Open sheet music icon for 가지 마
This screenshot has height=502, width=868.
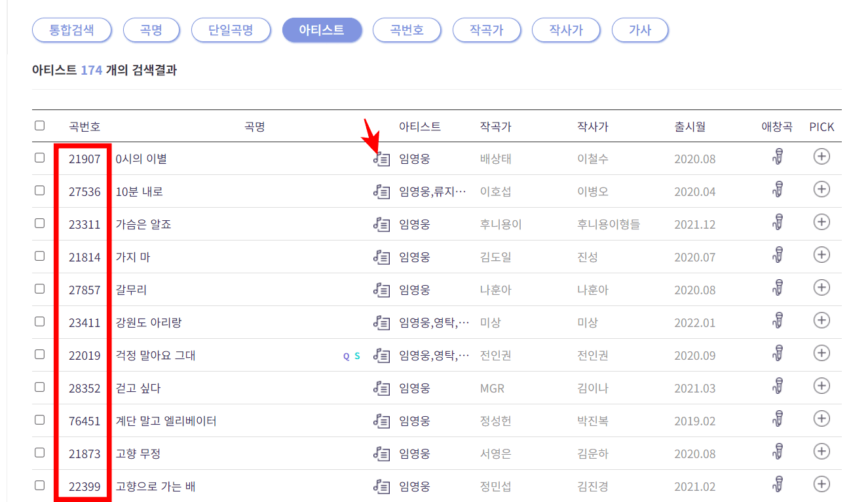pyautogui.click(x=382, y=257)
